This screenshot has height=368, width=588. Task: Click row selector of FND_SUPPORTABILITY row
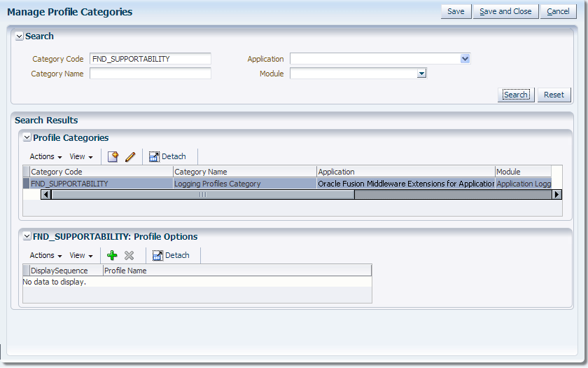27,184
